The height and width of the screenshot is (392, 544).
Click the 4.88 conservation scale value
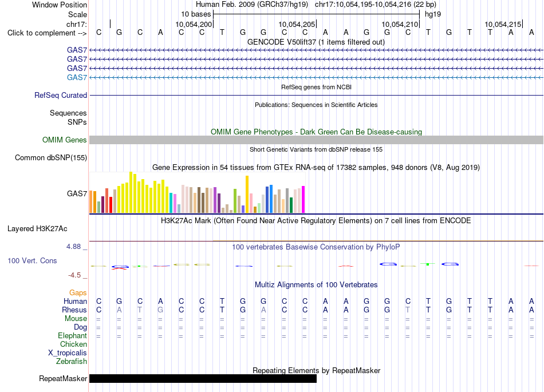point(73,247)
